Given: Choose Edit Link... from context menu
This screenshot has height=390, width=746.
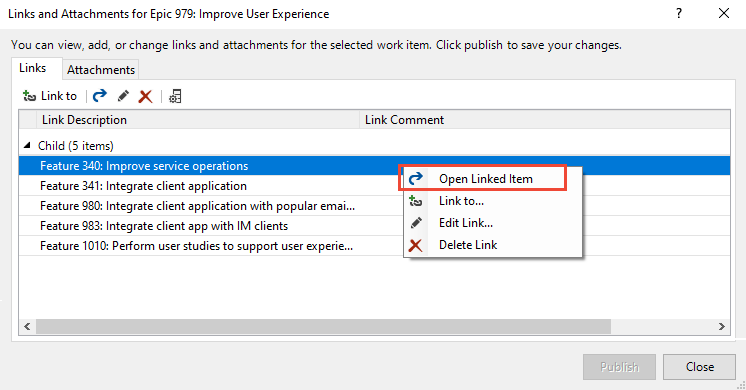Looking at the screenshot, I should coord(492,223).
